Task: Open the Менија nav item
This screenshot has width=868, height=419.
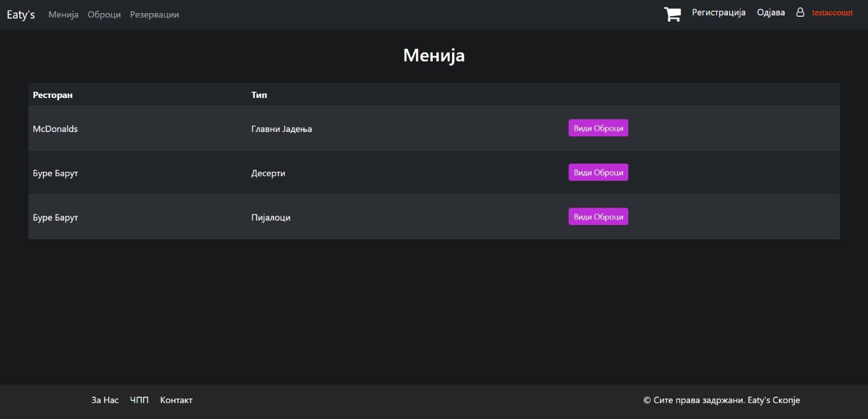Action: tap(63, 15)
